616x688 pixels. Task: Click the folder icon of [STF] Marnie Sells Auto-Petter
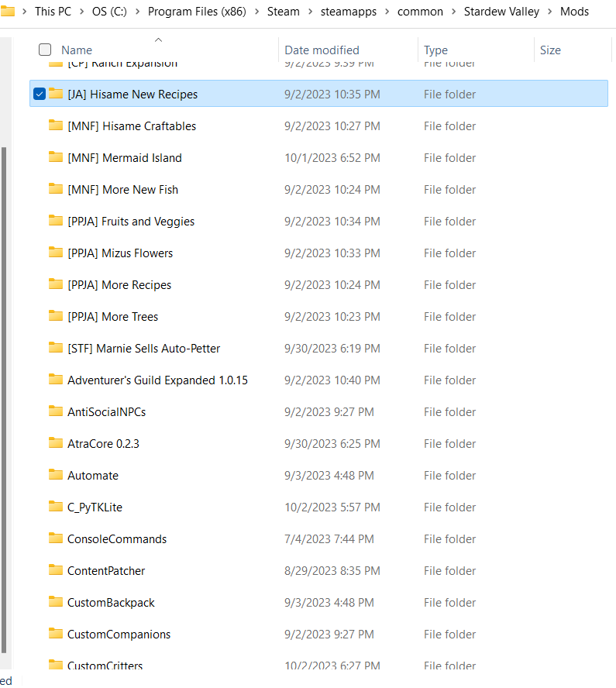point(56,348)
